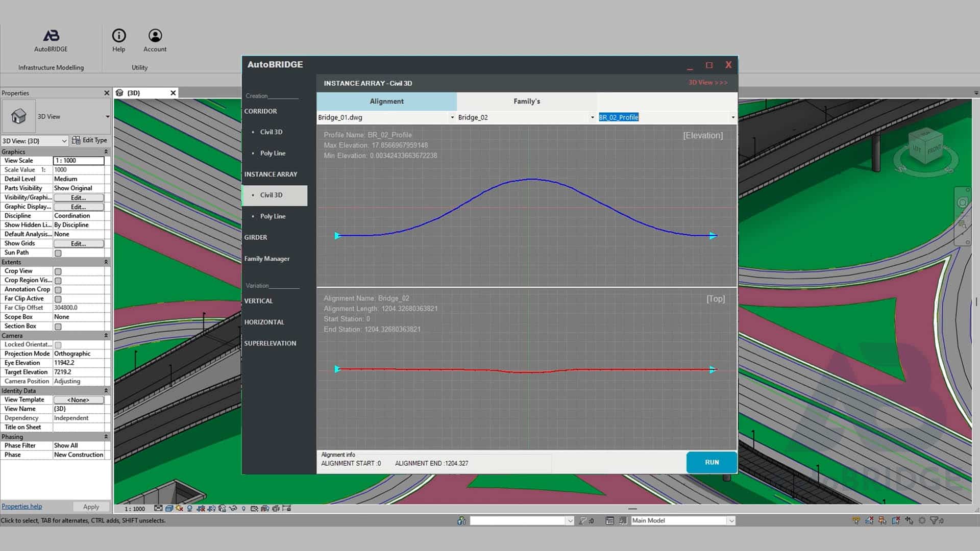Open the Properties help link
Screen dimensions: 980x551
pos(21,506)
